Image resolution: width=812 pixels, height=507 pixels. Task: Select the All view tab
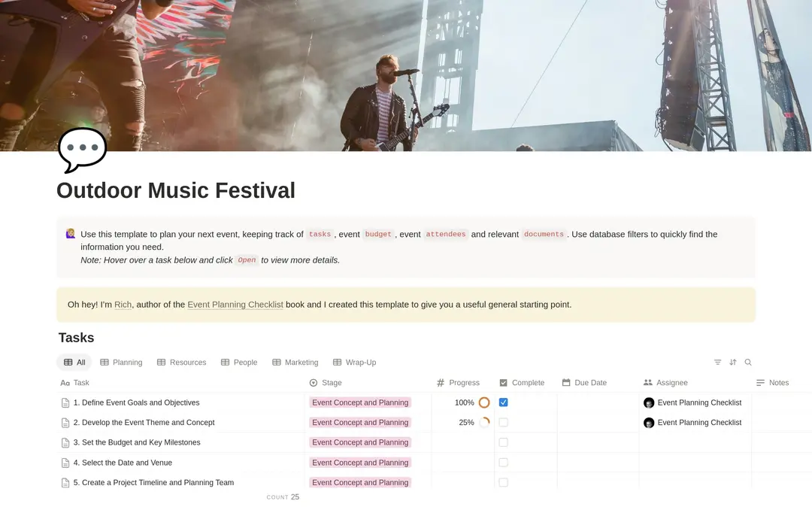click(x=74, y=363)
